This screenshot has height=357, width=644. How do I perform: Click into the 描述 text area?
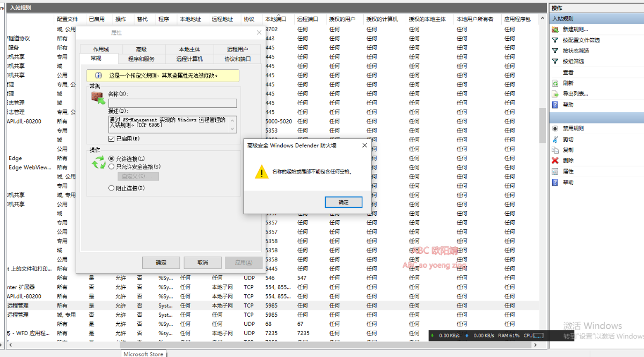(x=168, y=125)
